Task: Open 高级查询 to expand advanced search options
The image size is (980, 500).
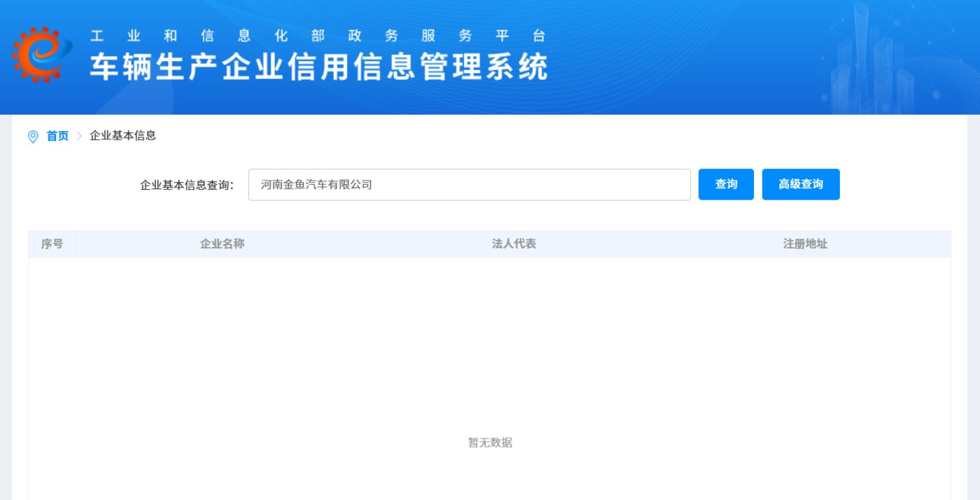Action: 801,184
